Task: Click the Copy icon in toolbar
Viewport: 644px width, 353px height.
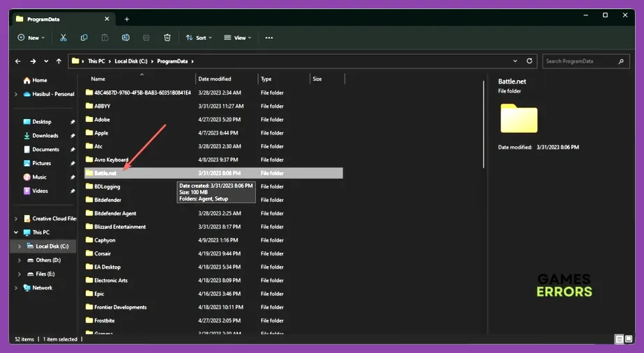Action: coord(84,38)
